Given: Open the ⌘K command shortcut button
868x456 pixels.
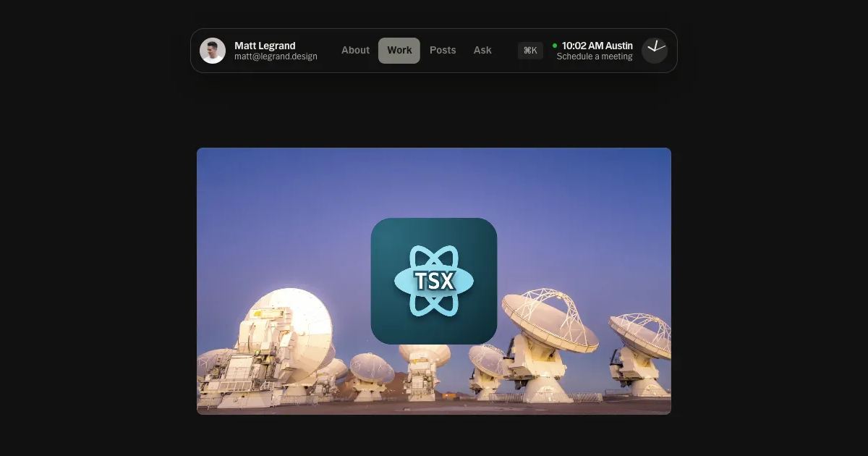Looking at the screenshot, I should (x=530, y=51).
